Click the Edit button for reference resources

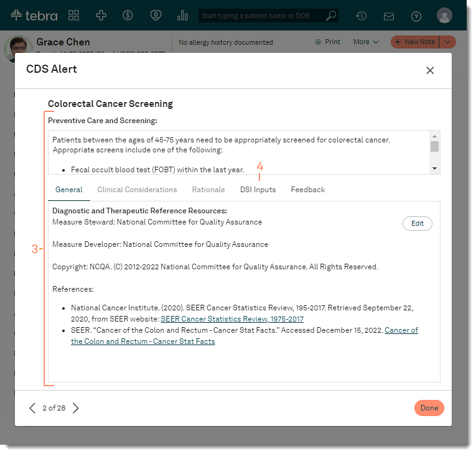(x=417, y=223)
